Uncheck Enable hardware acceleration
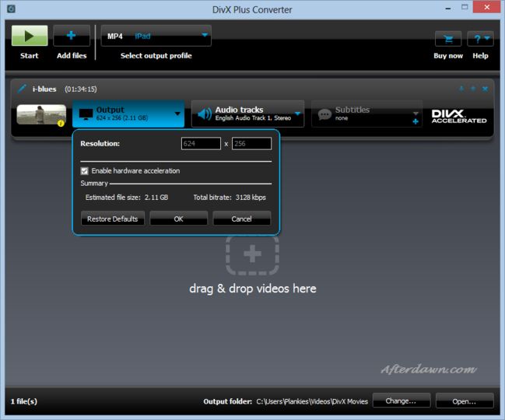 [84, 171]
